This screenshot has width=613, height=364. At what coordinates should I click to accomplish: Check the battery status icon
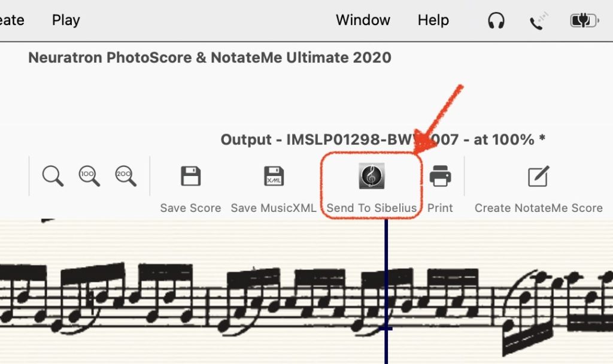[583, 21]
